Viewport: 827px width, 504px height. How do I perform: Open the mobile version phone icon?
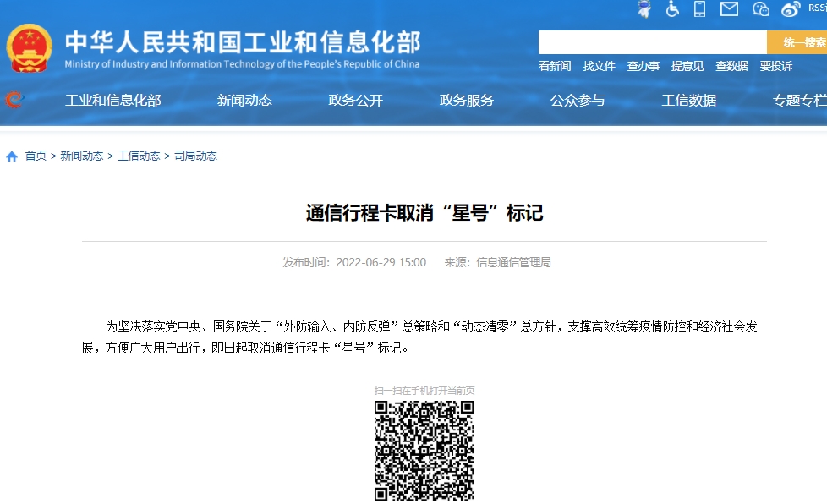[x=700, y=9]
